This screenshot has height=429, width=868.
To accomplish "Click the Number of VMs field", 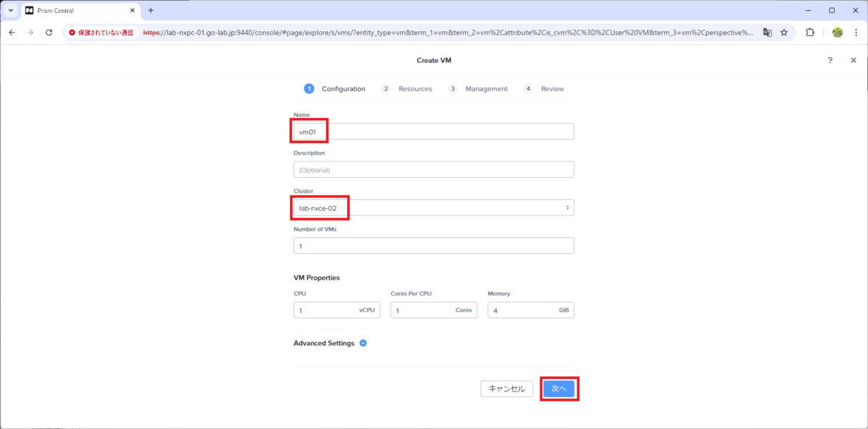I will pos(434,246).
